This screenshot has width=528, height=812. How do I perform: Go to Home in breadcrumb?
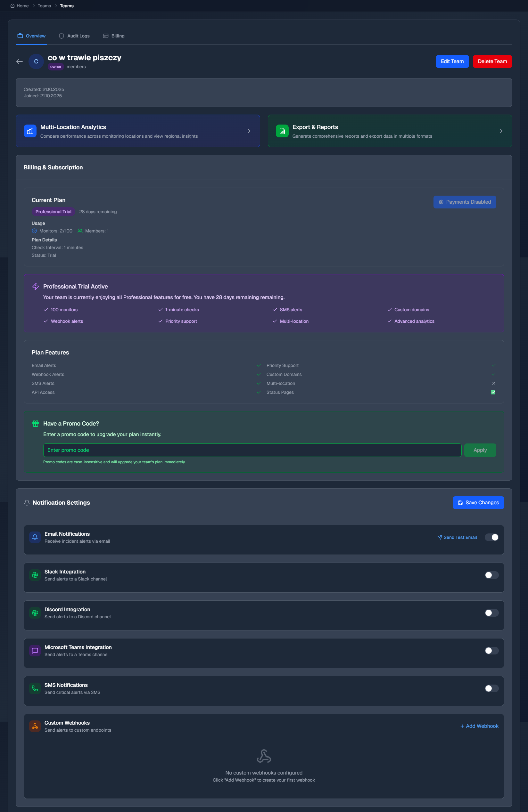tap(20, 6)
